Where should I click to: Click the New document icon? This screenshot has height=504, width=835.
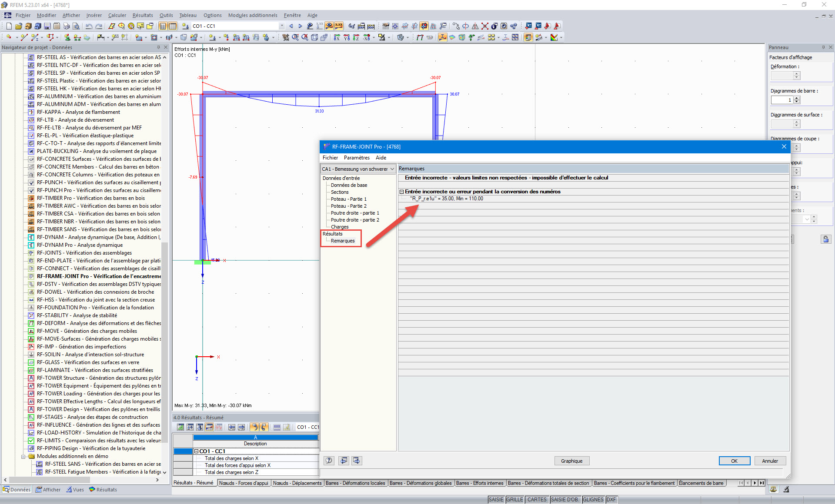pos(9,26)
